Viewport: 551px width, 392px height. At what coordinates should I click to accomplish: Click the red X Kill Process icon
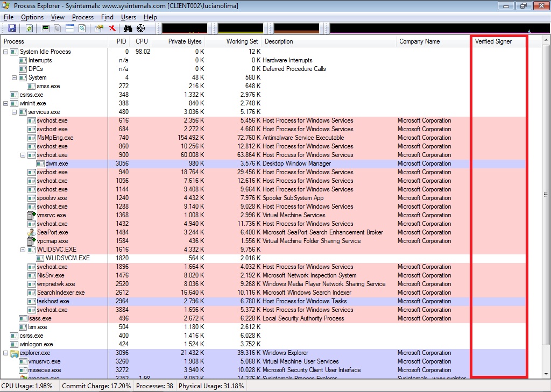(x=112, y=28)
